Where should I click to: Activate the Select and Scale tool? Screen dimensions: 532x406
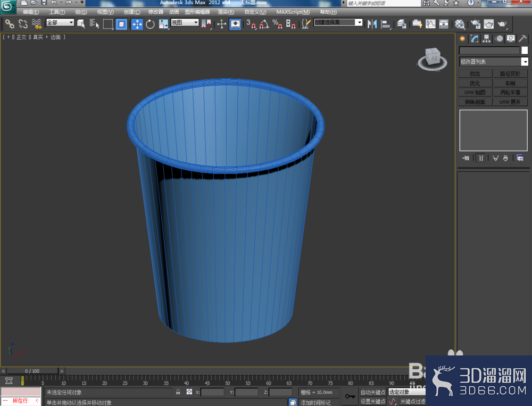(x=163, y=24)
